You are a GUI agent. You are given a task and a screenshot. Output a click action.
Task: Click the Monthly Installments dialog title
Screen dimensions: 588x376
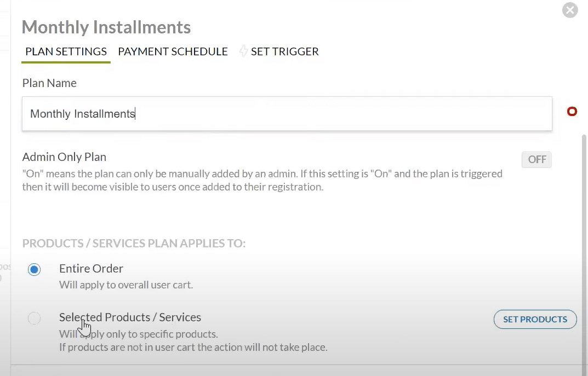pyautogui.click(x=106, y=27)
